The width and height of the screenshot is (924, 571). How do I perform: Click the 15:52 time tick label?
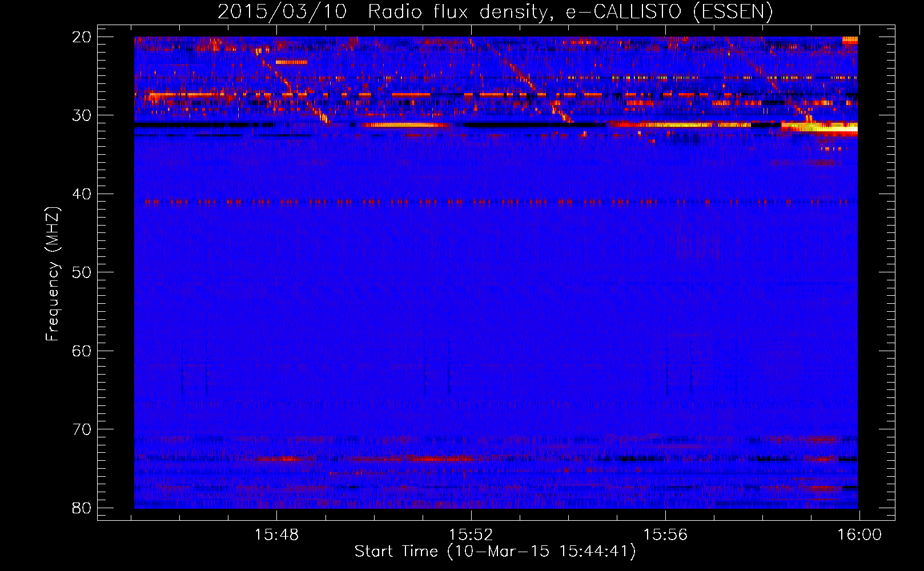coord(471,535)
